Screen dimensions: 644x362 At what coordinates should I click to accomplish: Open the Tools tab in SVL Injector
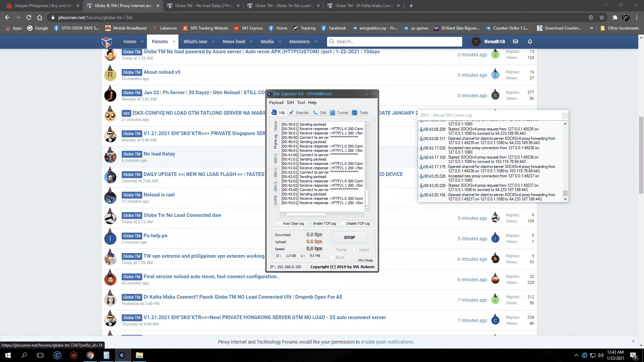coord(360,113)
